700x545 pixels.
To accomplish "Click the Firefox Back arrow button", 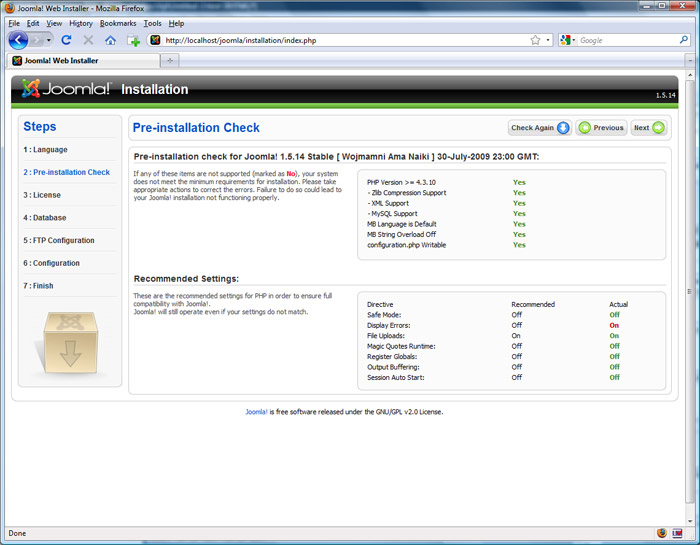I will pyautogui.click(x=18, y=40).
